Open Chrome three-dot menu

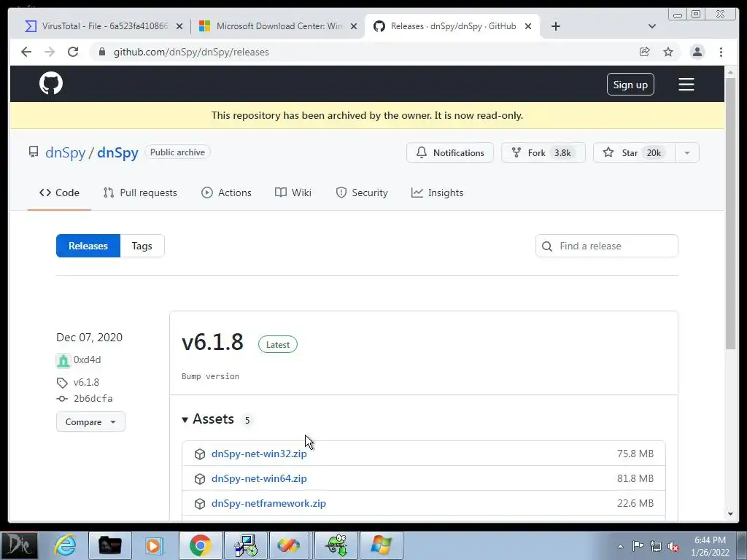tap(721, 52)
